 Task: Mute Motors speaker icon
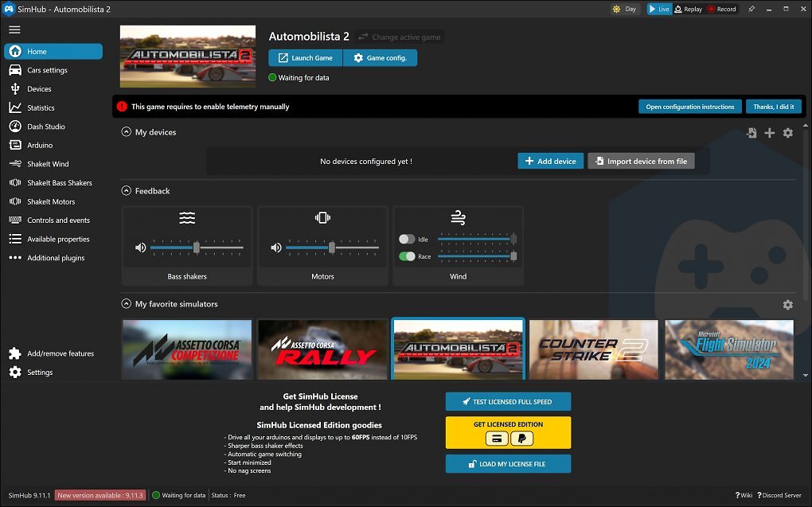coord(276,248)
